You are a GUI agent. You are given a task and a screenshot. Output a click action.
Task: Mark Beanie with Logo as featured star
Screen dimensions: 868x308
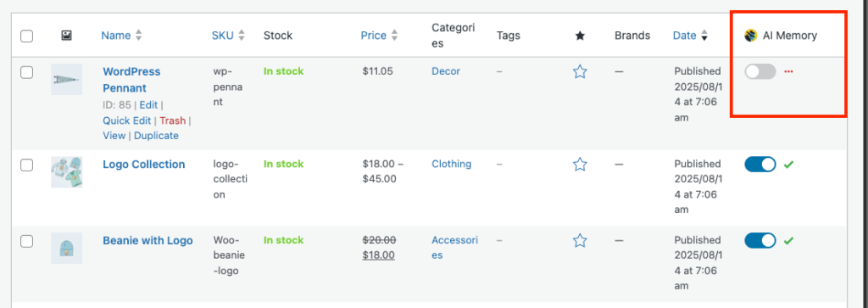tap(580, 240)
